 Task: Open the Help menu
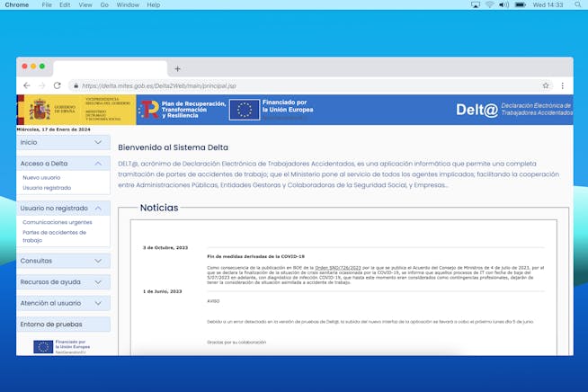154,4
